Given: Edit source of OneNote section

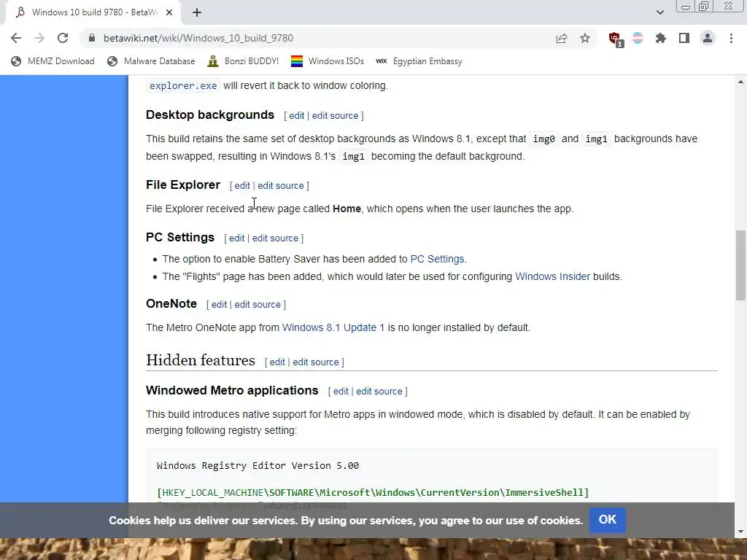Looking at the screenshot, I should pos(258,304).
